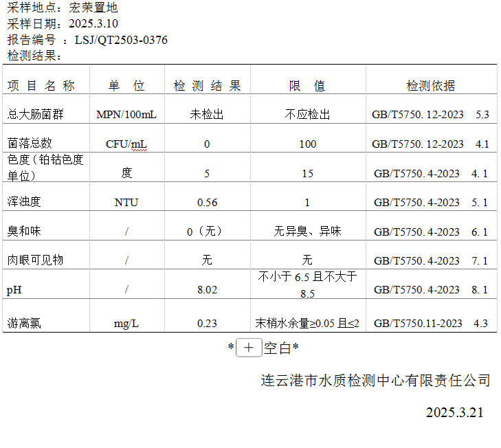
Task: Click the 检测依据 column header
Action: (x=430, y=86)
